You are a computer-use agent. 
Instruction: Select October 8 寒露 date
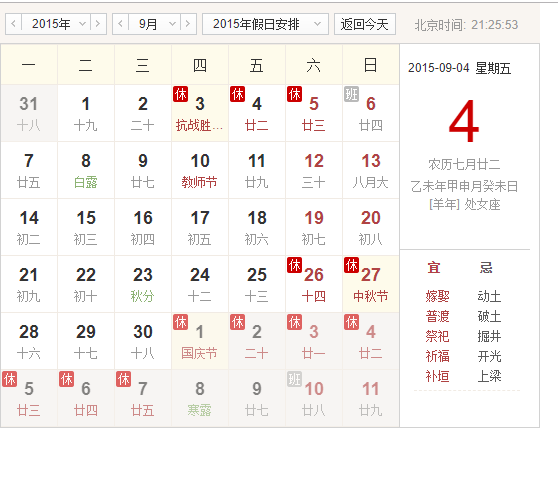(200, 398)
